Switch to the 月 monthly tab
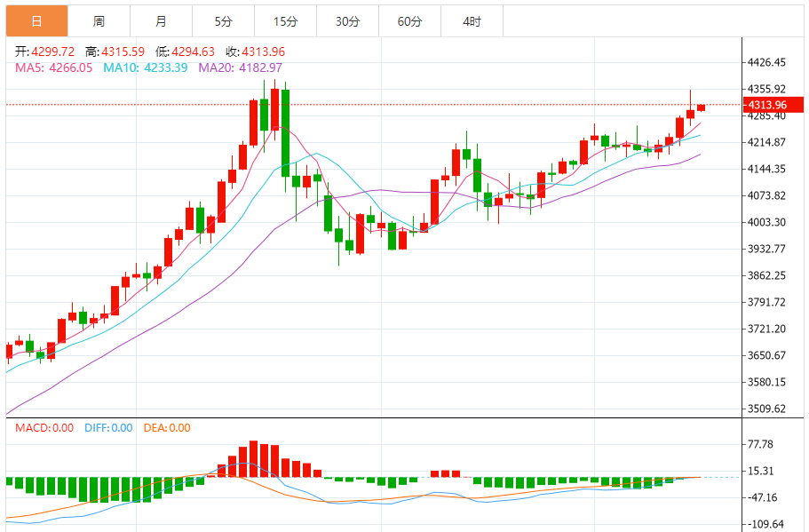The width and height of the screenshot is (809, 532). pos(161,21)
